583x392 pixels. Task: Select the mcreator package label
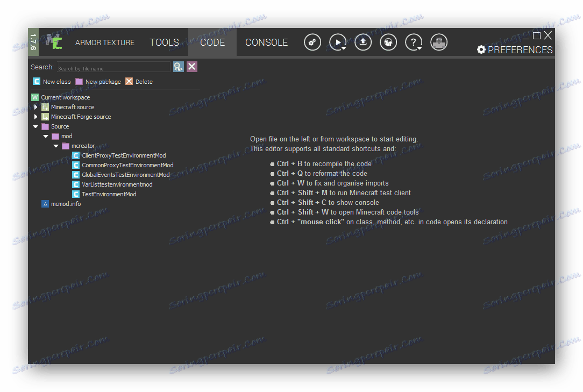(83, 146)
